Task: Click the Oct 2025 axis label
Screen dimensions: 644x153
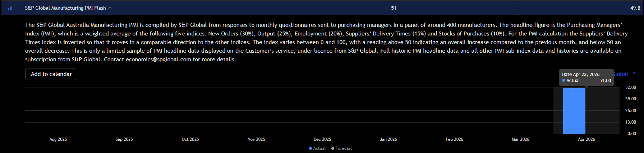Action: [190, 139]
